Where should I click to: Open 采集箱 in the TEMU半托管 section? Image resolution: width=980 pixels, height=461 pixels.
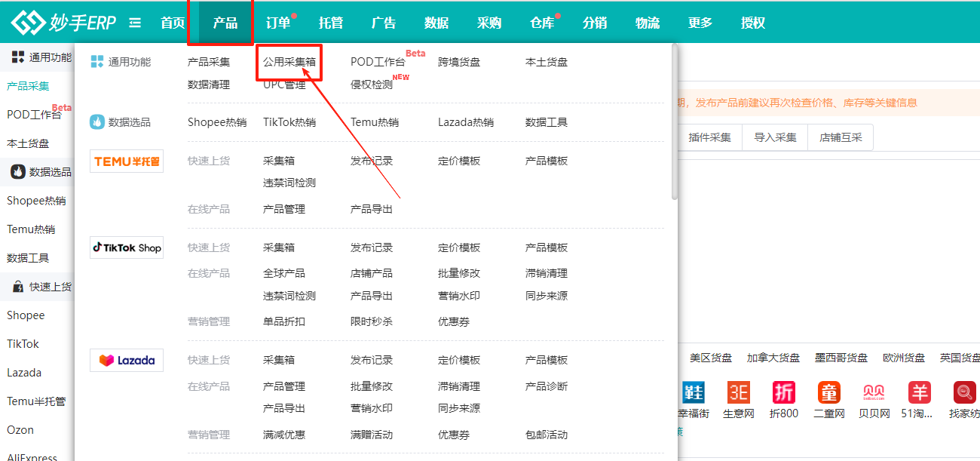tap(279, 161)
